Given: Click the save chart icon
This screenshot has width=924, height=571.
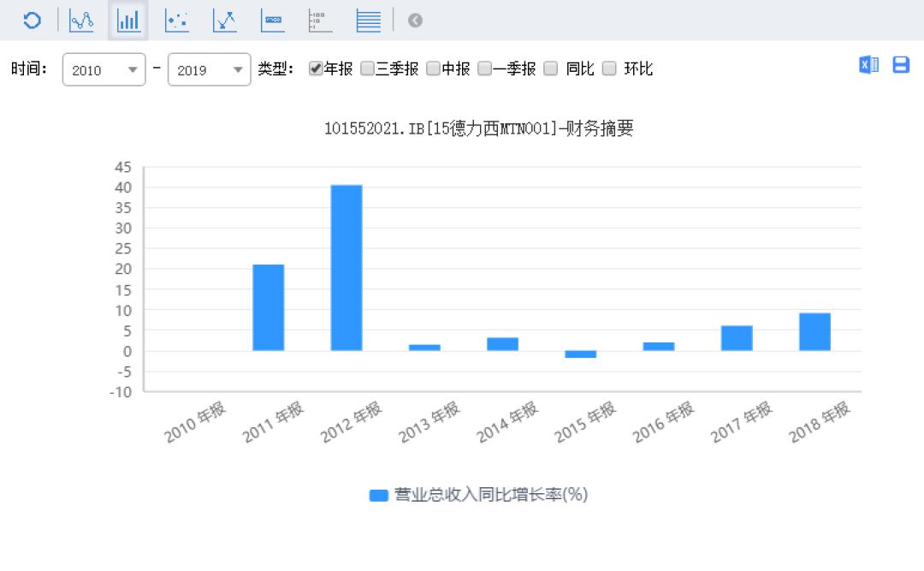Looking at the screenshot, I should (900, 64).
